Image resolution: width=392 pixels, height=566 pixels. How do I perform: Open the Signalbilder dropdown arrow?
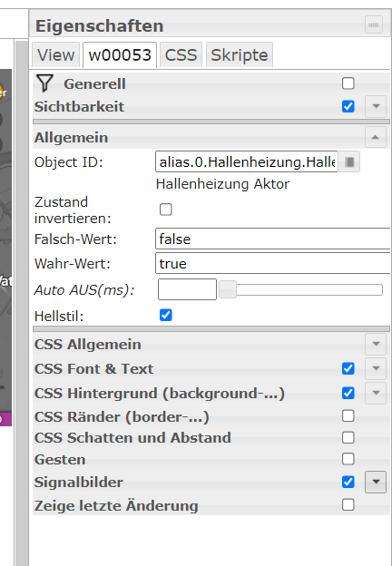[x=376, y=482]
